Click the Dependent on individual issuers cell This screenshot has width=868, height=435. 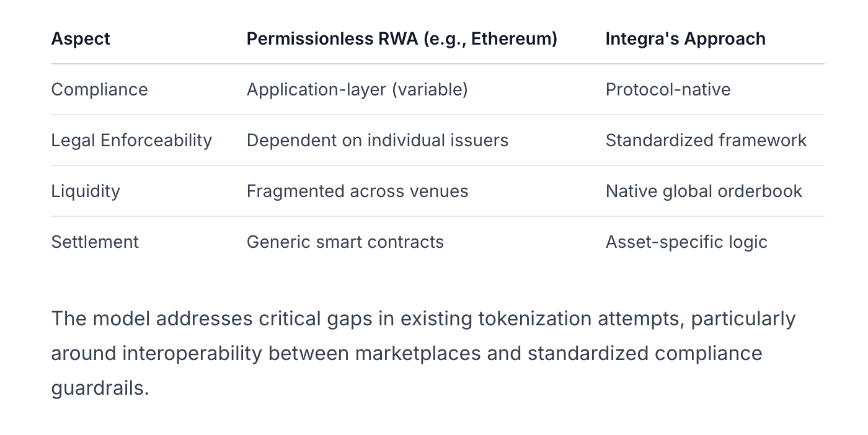(377, 140)
